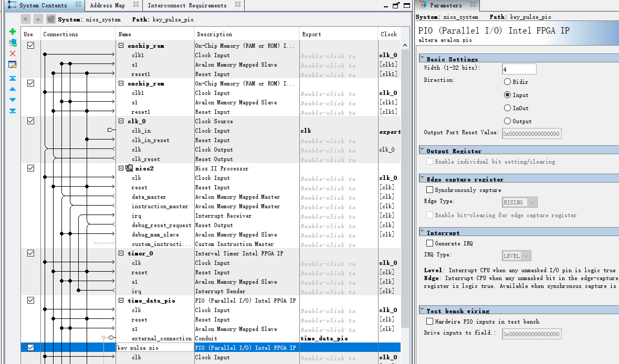Collapse the onchip_ram tree node
This screenshot has width=619, height=364.
(x=121, y=45)
